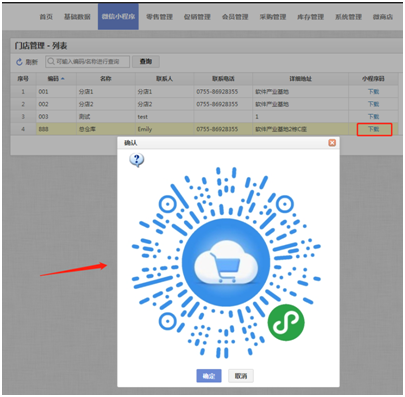Click the contact cell Emily
The height and width of the screenshot is (397, 405).
[165, 129]
